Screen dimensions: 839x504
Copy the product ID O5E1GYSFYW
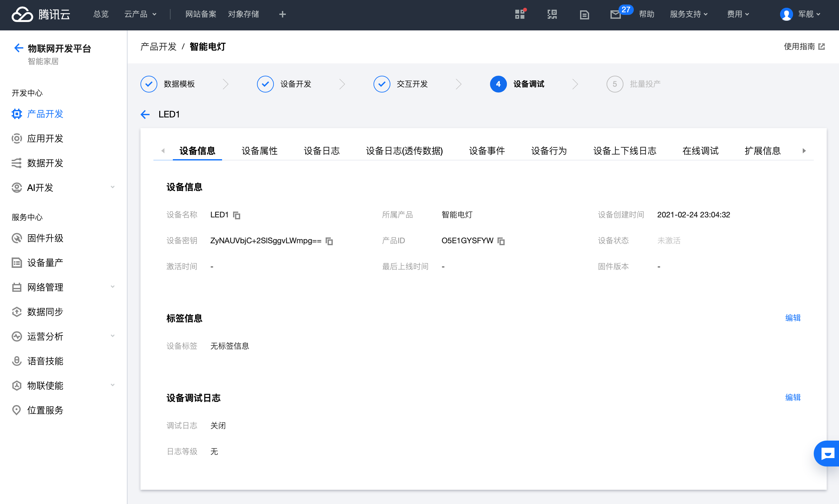tap(501, 241)
